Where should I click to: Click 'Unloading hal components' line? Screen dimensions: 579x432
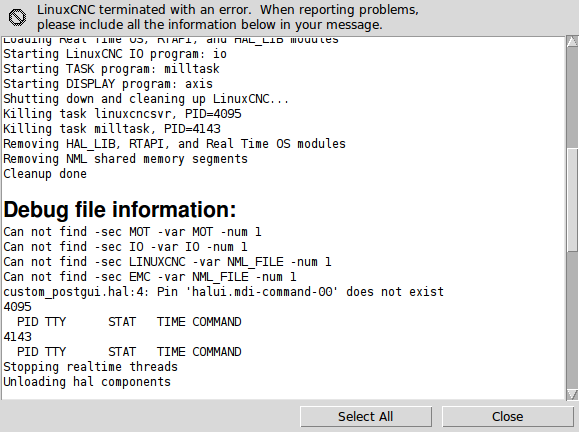87,382
